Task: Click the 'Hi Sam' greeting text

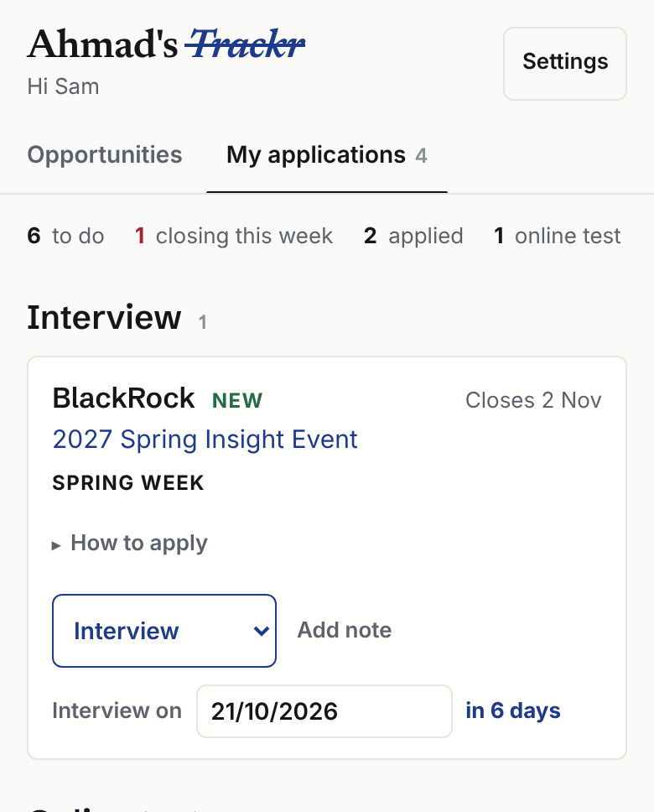Action: 63,86
